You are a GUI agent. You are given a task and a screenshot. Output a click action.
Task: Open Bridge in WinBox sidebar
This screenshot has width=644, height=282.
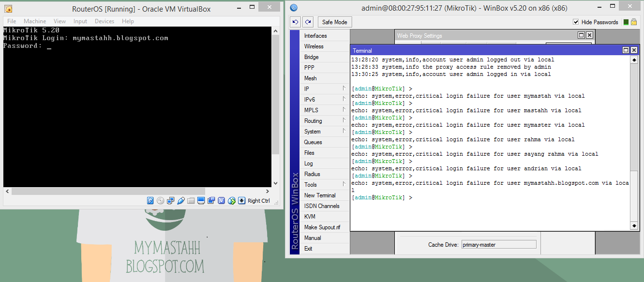click(325, 57)
